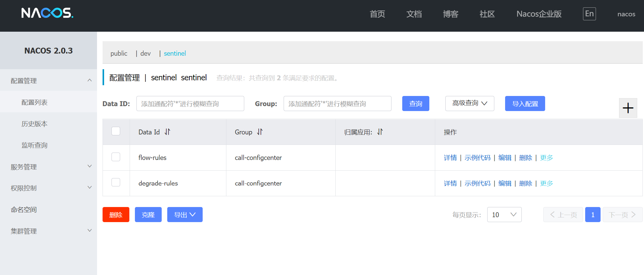
Task: Open the page size dropdown showing 10
Action: click(504, 215)
